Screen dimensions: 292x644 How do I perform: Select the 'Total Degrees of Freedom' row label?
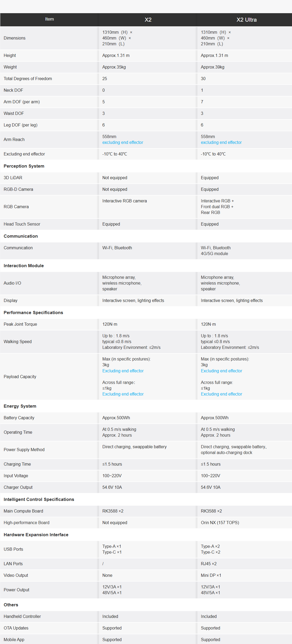pyautogui.click(x=28, y=79)
